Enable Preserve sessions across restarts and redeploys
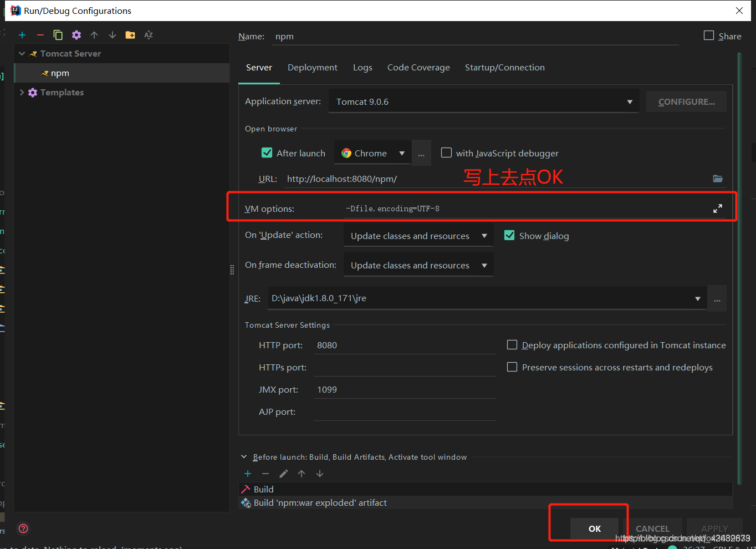 coord(512,367)
